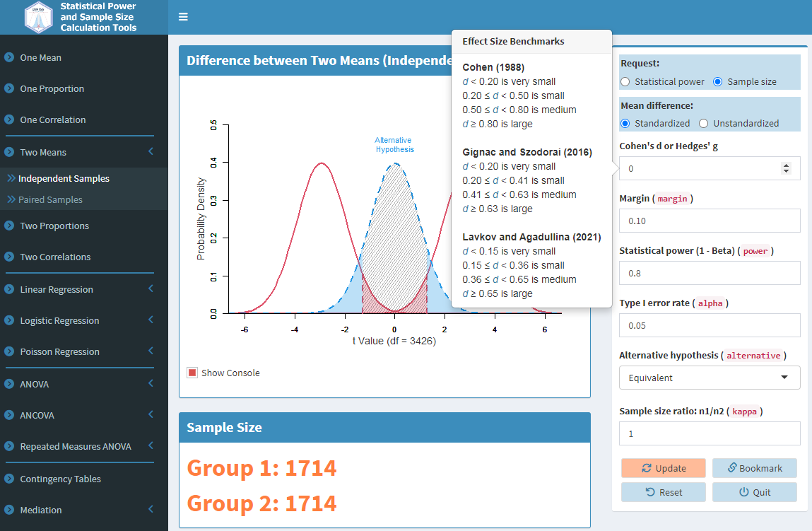Choose the Unstandardized mean difference option
The height and width of the screenshot is (531, 812).
(x=703, y=124)
